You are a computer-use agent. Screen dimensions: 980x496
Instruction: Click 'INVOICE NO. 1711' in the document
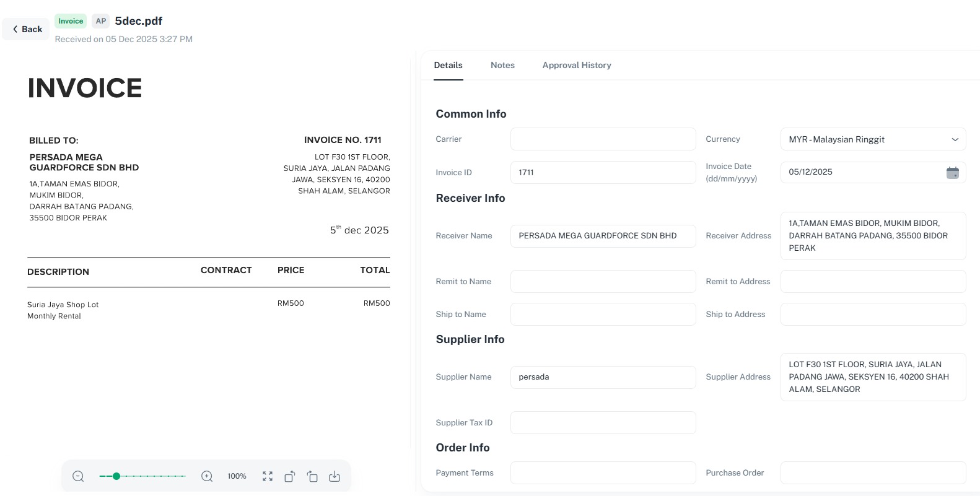(x=343, y=140)
